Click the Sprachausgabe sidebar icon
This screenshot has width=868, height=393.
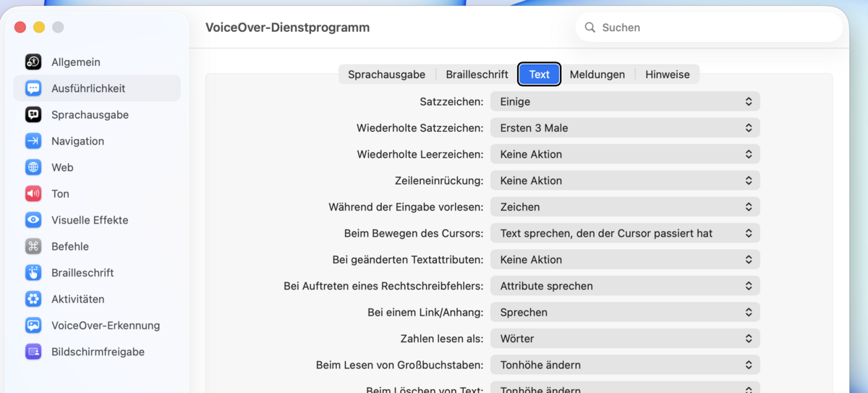pyautogui.click(x=33, y=114)
